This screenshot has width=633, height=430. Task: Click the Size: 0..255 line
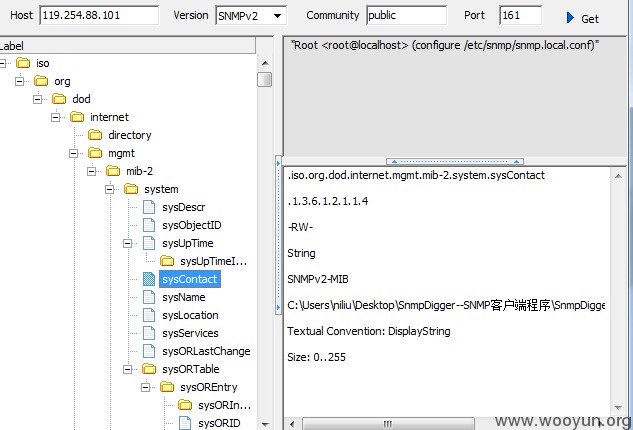[x=316, y=357]
